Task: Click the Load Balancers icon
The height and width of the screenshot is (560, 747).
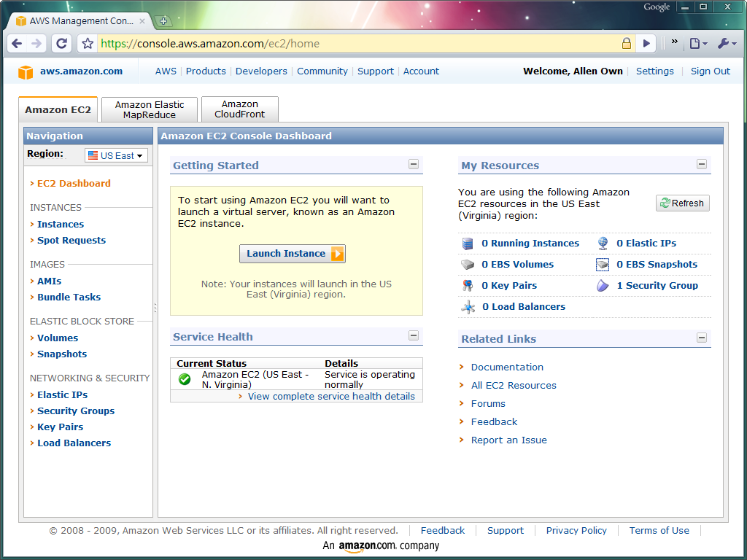Action: [x=468, y=307]
